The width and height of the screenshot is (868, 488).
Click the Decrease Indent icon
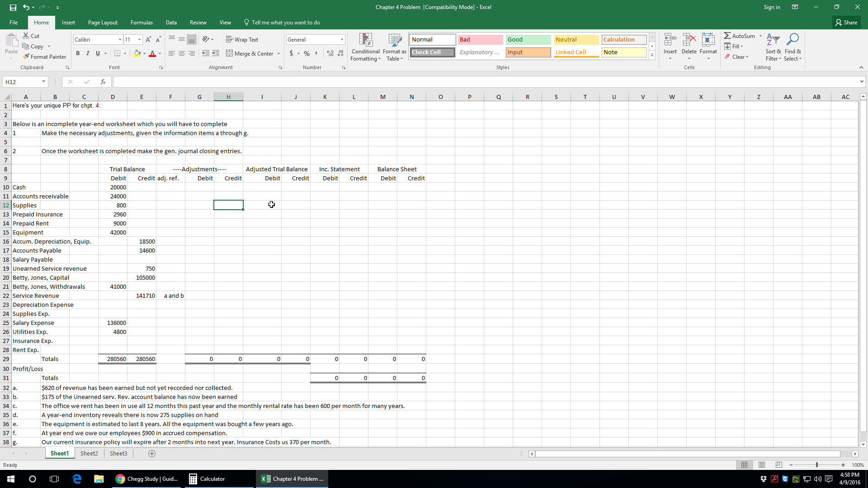click(x=206, y=53)
